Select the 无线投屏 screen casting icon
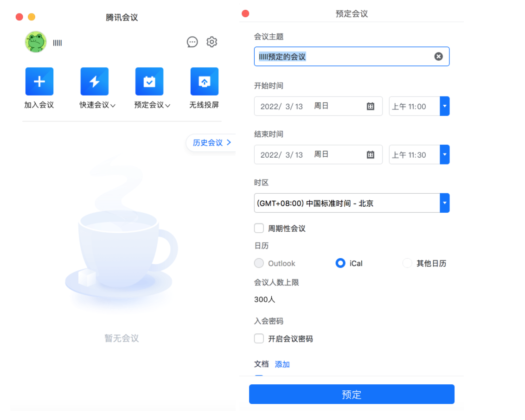The height and width of the screenshot is (420, 525). (204, 81)
